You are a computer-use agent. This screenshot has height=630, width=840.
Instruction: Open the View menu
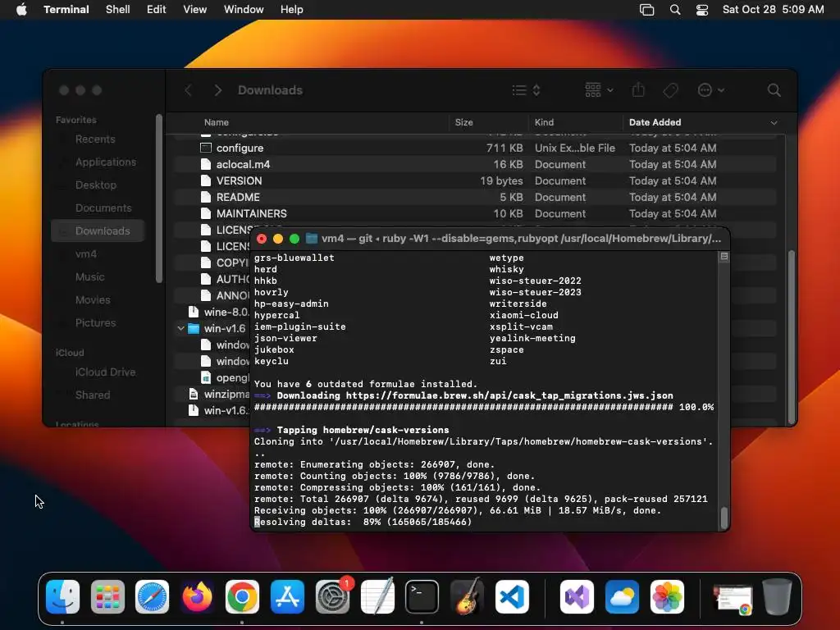point(194,9)
